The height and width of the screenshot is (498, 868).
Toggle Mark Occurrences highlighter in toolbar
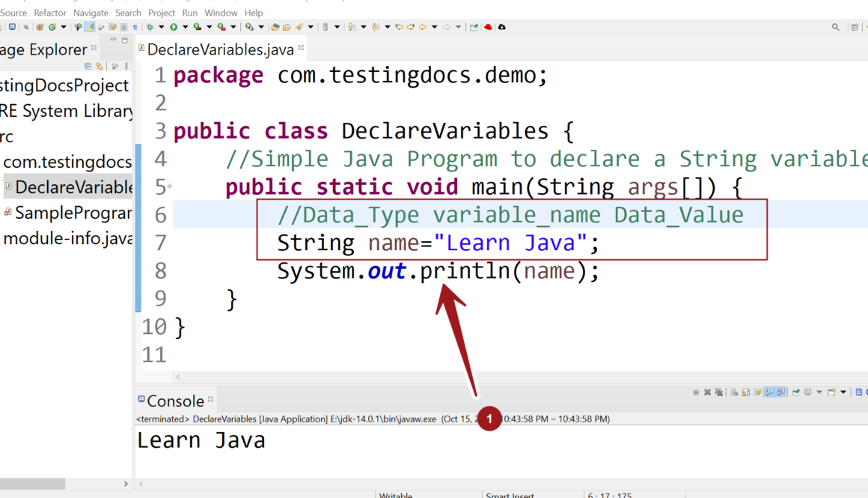click(90, 27)
